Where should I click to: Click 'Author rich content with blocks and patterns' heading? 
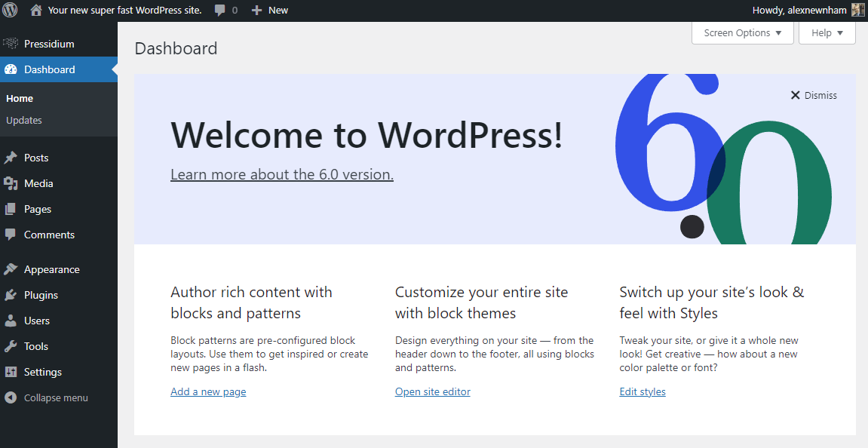[x=251, y=302]
